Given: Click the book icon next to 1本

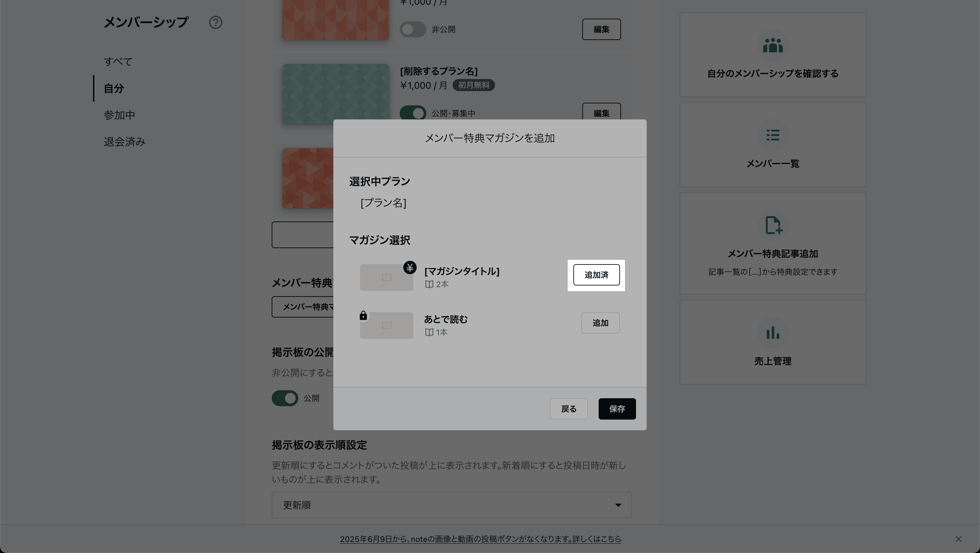Looking at the screenshot, I should click(429, 332).
